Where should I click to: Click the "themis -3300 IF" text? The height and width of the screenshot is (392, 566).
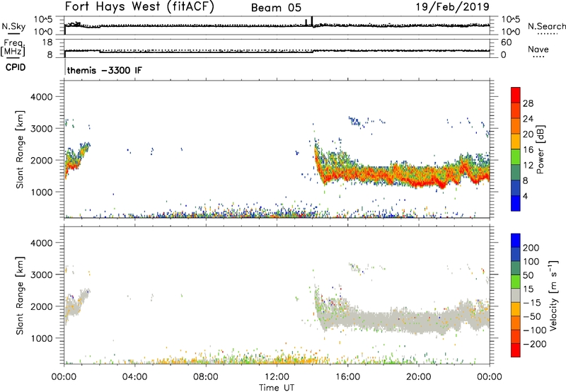coord(104,70)
